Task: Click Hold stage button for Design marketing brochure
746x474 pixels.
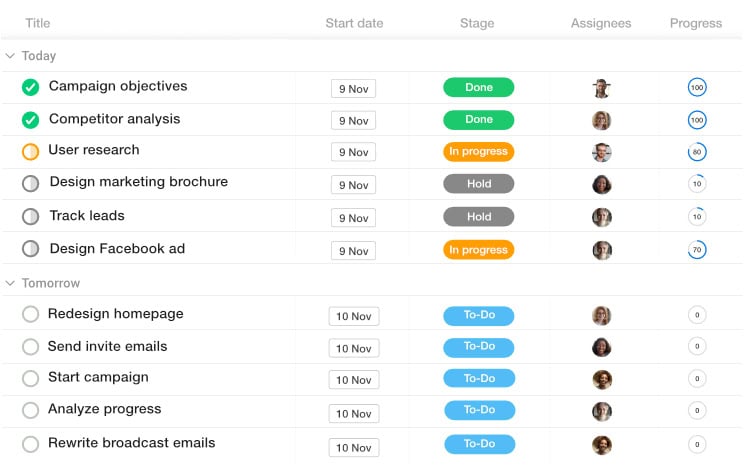Action: (x=478, y=184)
